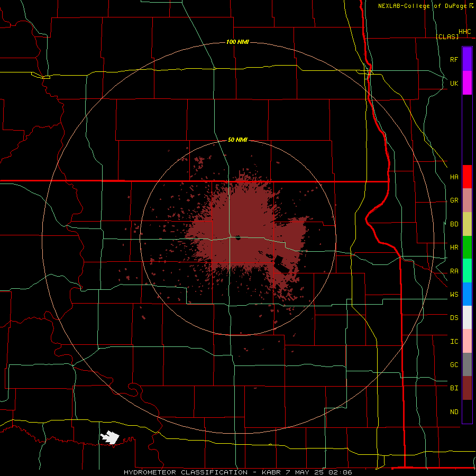This screenshot has height=476, width=476.
Task: Click the black ND no-data swatch
Action: (467, 411)
